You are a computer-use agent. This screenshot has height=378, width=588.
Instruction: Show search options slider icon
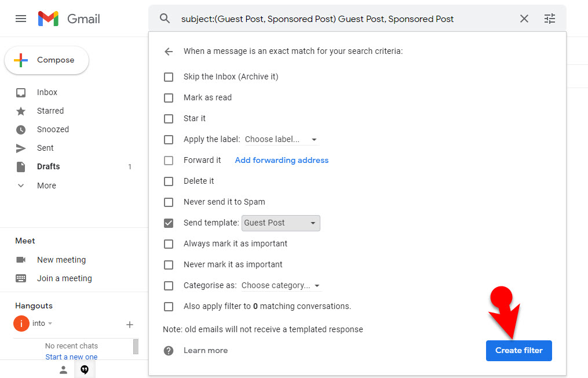point(550,19)
